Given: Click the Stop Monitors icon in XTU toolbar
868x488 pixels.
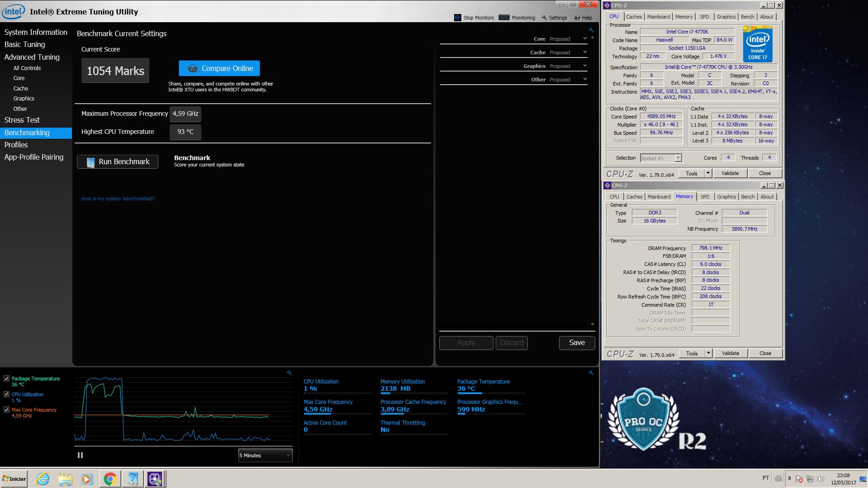Looking at the screenshot, I should [457, 18].
